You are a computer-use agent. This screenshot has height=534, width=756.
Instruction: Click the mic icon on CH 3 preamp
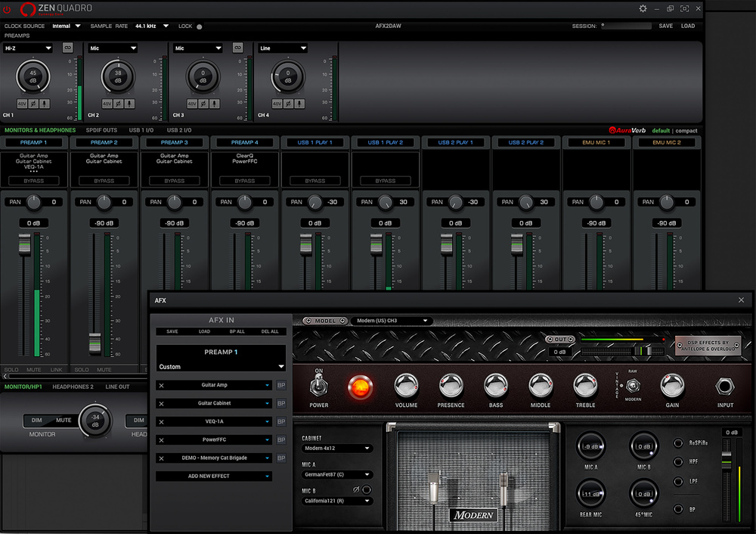pos(213,104)
